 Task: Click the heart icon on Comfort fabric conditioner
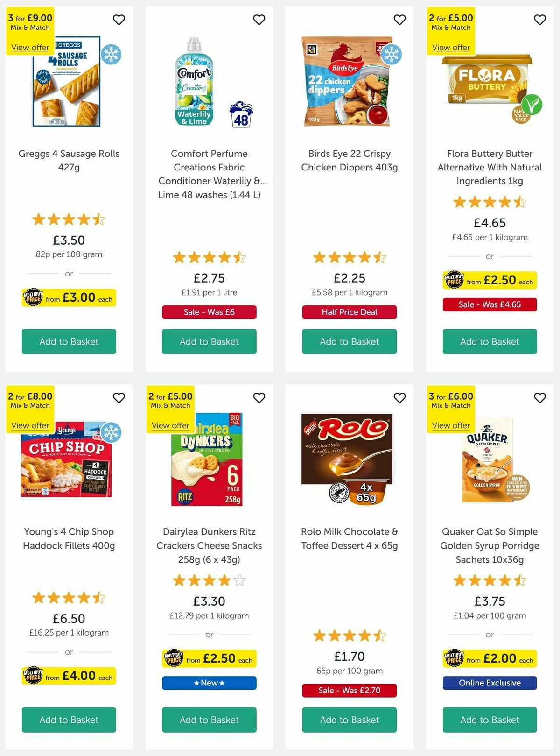pyautogui.click(x=259, y=20)
